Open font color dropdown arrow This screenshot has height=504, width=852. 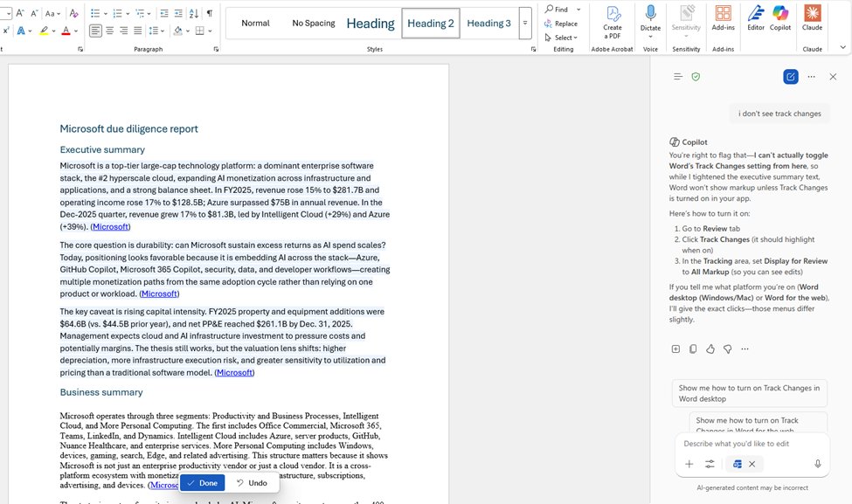click(75, 31)
